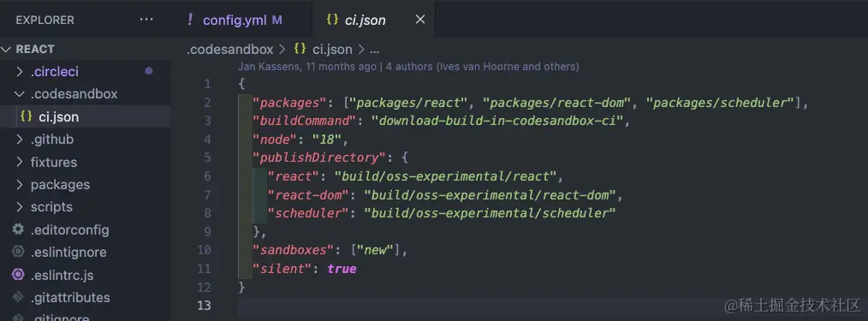Click the "publishDirectory" key

[318, 158]
